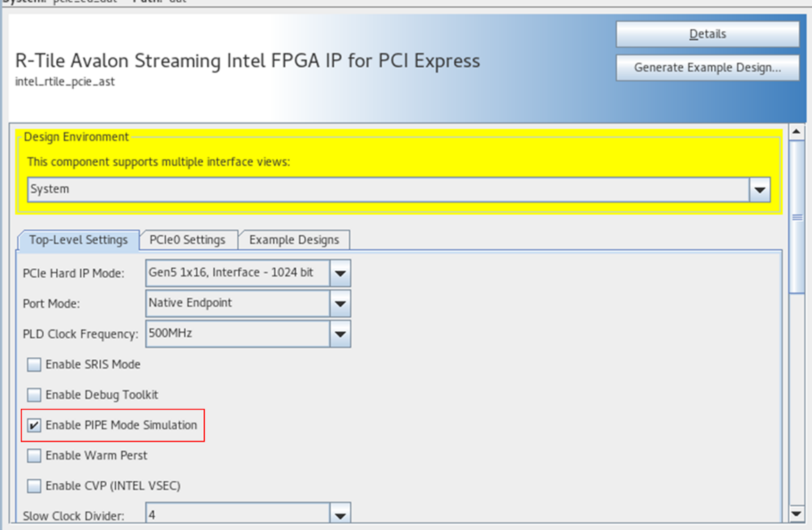Open the Port Mode dropdown arrow
The width and height of the screenshot is (812, 530).
click(340, 303)
